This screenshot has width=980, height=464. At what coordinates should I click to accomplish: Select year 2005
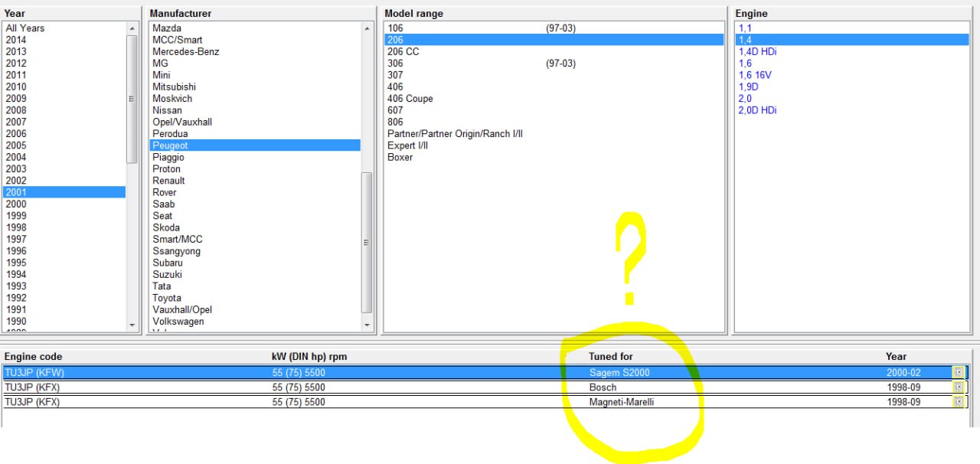(x=16, y=145)
